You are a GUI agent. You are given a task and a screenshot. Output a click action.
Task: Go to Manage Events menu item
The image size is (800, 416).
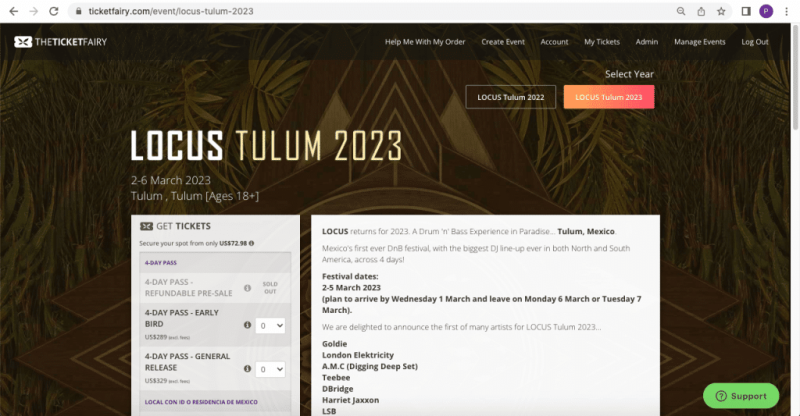[x=699, y=42]
